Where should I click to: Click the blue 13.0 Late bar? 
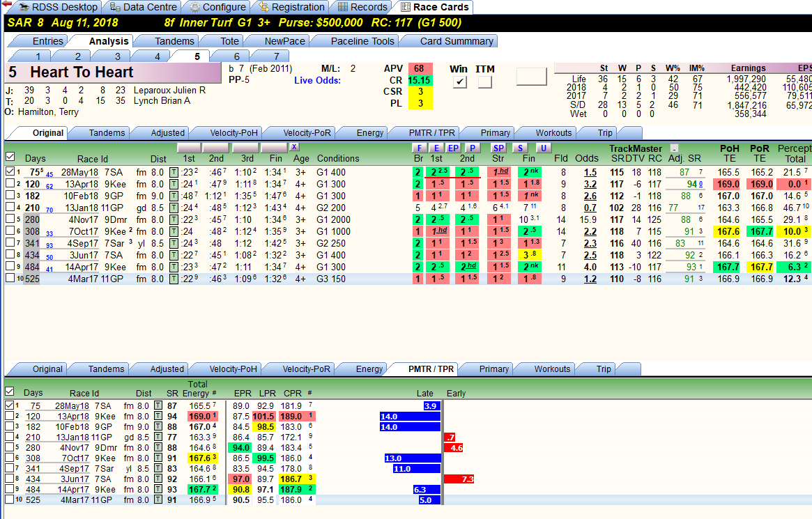pos(413,458)
